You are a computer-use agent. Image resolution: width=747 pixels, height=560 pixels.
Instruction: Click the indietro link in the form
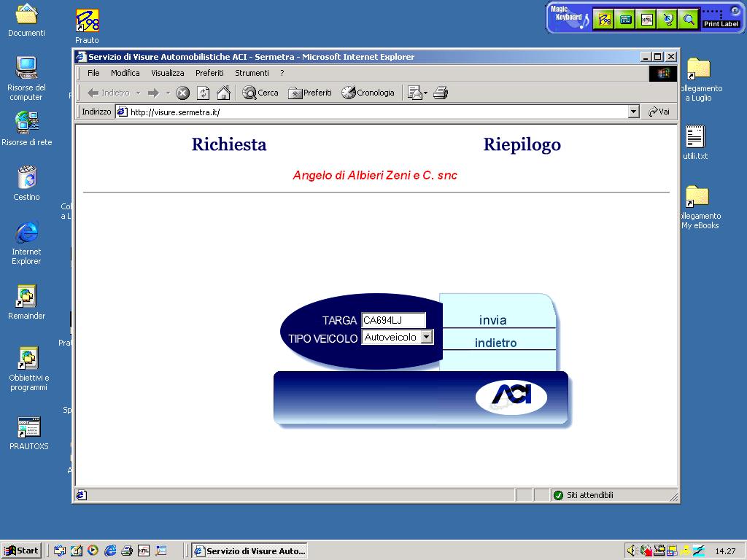pos(495,343)
